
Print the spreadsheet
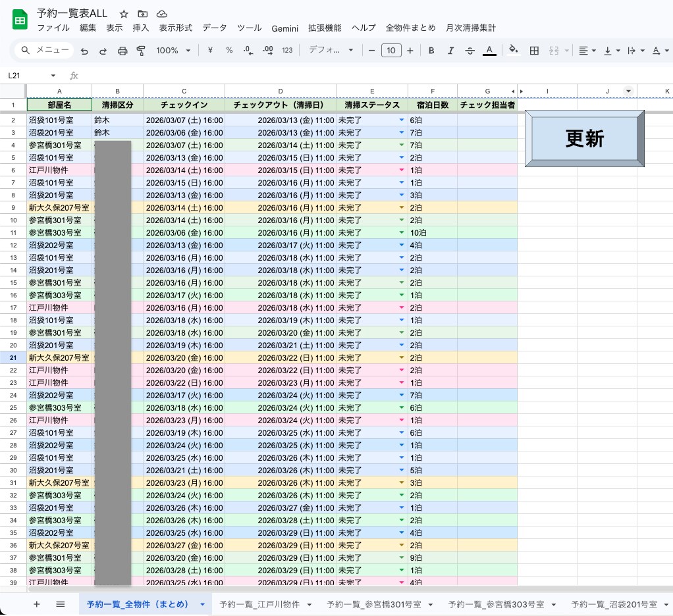122,51
